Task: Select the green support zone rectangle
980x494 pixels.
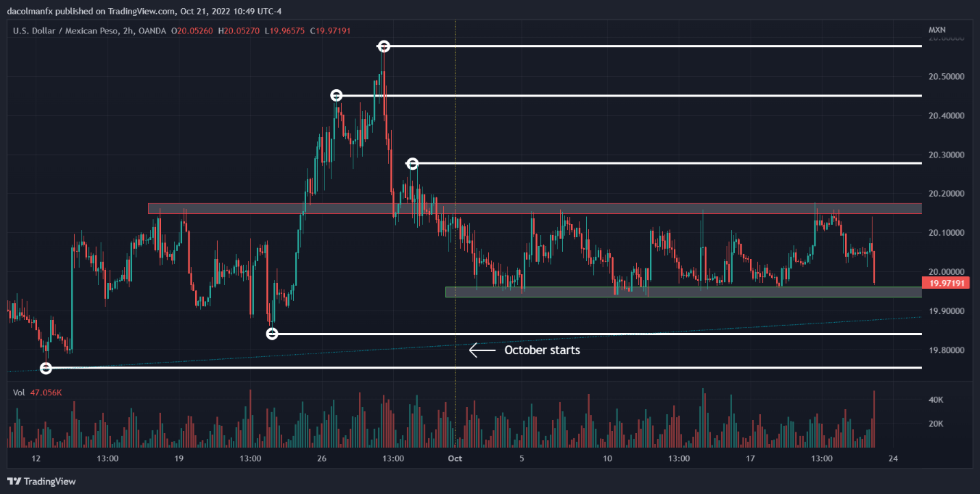Action: pyautogui.click(x=683, y=292)
